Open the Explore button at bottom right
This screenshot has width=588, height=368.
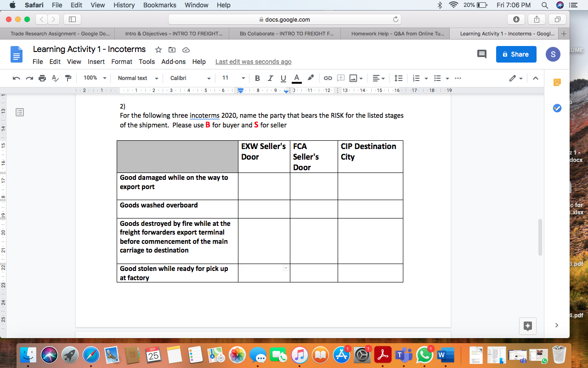[527, 326]
